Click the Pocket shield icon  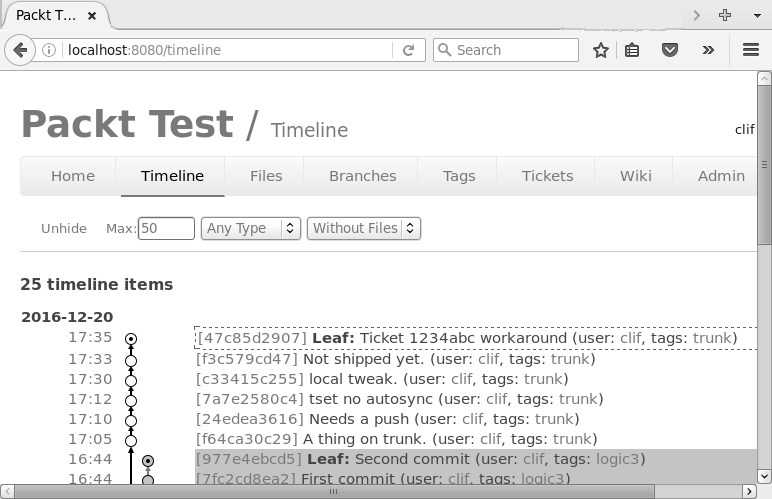tap(672, 50)
